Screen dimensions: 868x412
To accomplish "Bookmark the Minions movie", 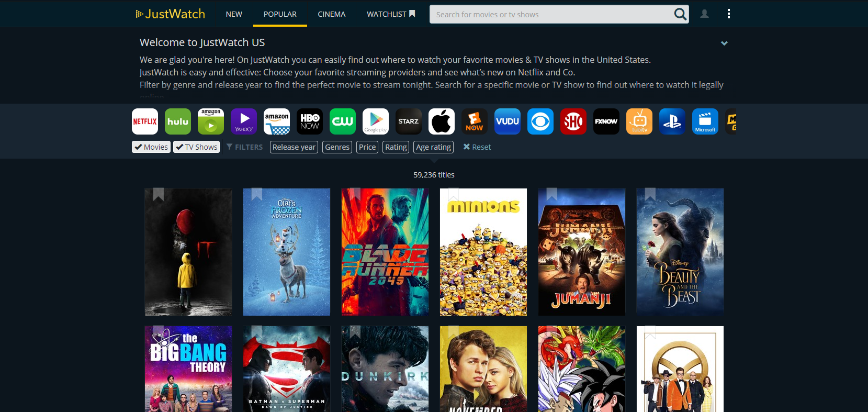I will click(x=453, y=194).
